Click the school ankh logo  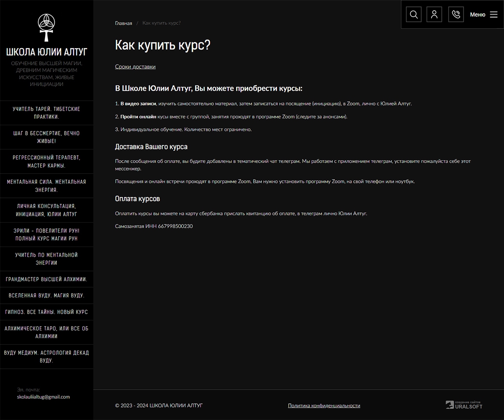point(47,27)
